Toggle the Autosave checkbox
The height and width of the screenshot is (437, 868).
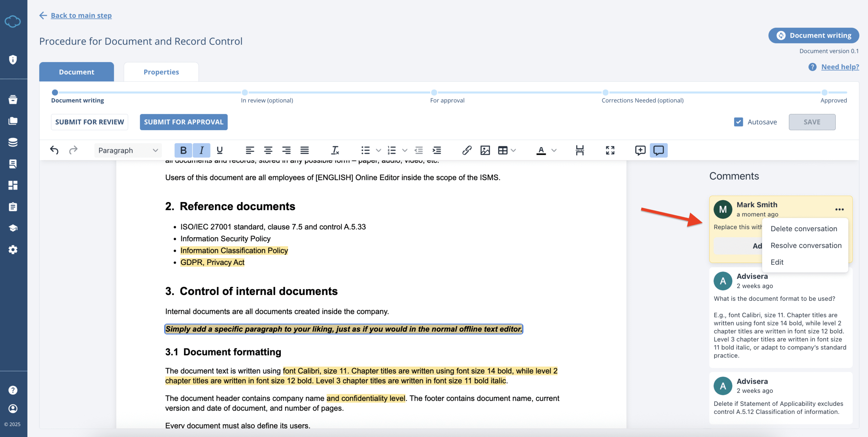click(x=738, y=122)
